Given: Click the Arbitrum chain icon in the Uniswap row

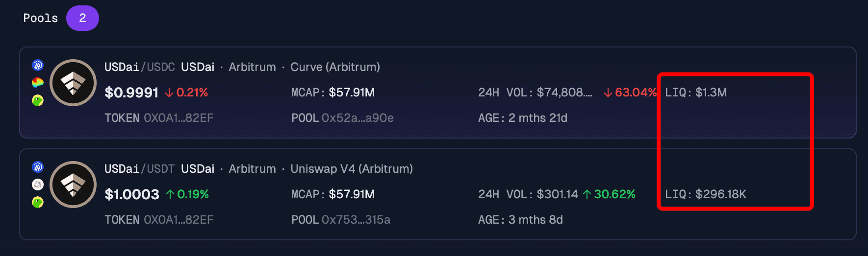Looking at the screenshot, I should tap(38, 167).
